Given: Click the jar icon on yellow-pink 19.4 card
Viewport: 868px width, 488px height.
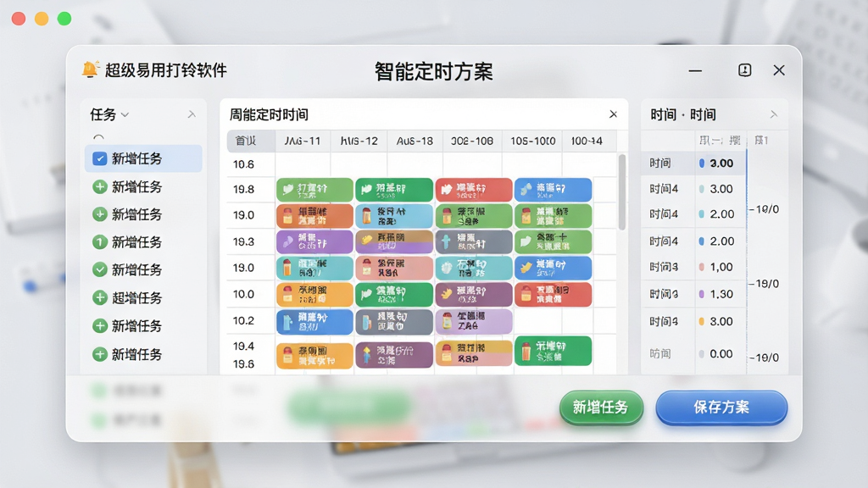Looking at the screenshot, I should [447, 354].
